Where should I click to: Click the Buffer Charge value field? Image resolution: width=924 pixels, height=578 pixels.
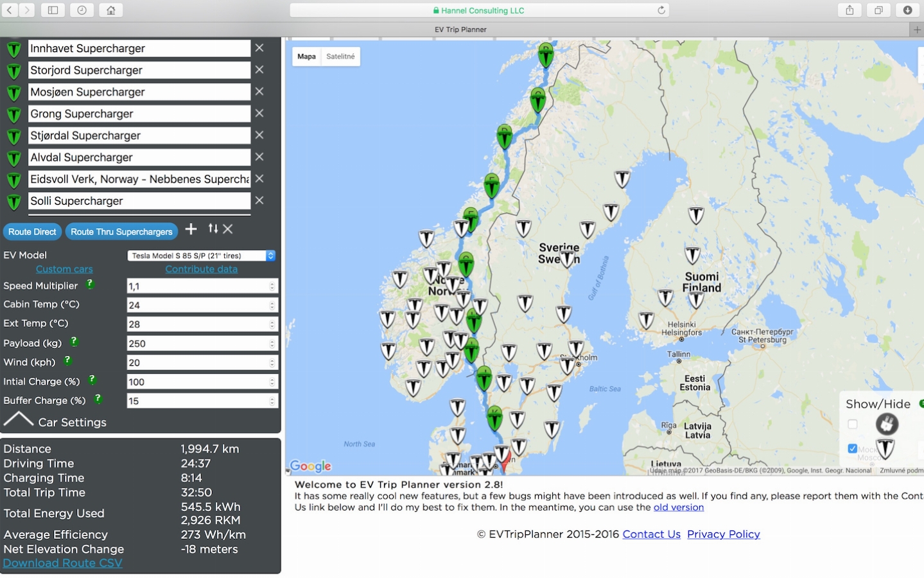[202, 401]
